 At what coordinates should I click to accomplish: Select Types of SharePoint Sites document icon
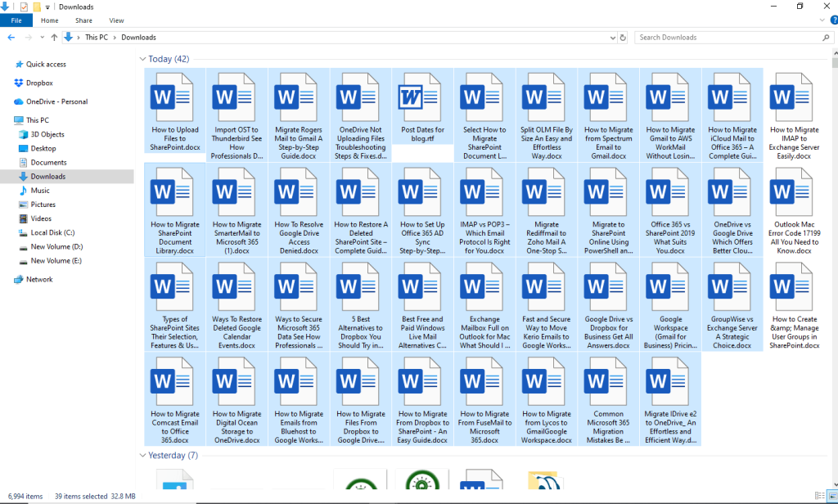[172, 287]
